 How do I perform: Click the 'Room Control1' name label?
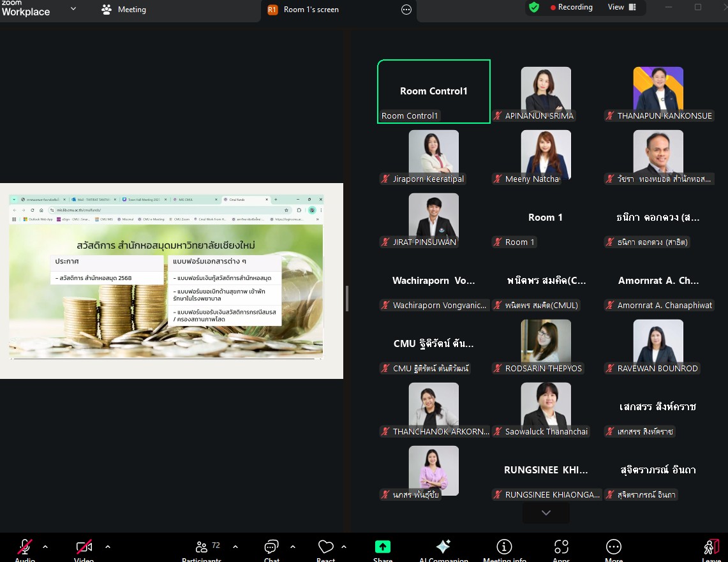[x=410, y=115]
